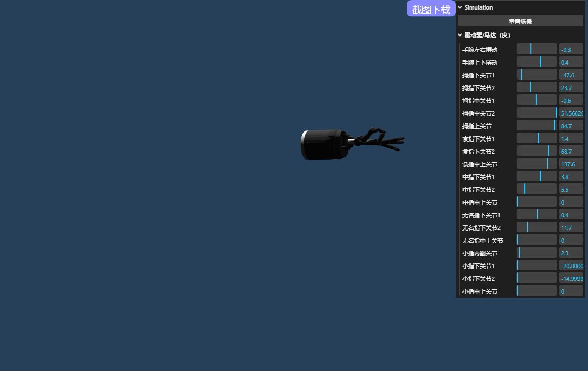Set the 食指中上关节 slider
Viewport: 588px width, 371px height.
pos(537,164)
